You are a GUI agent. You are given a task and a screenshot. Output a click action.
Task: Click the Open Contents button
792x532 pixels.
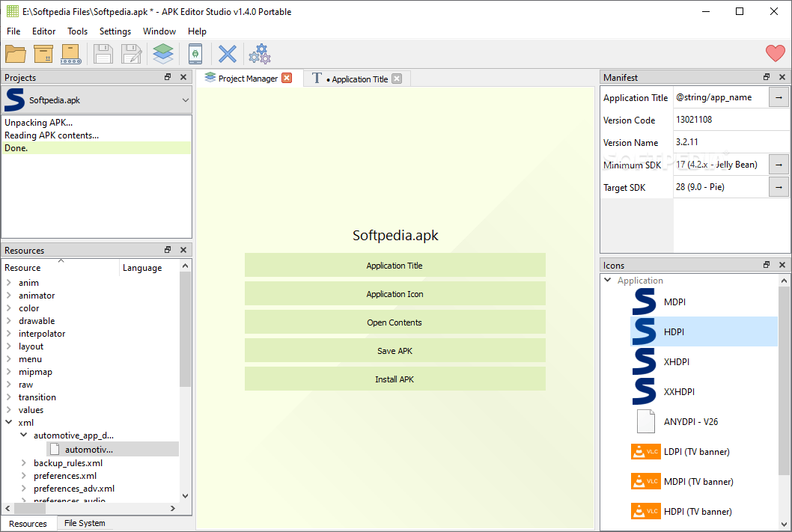pyautogui.click(x=395, y=322)
